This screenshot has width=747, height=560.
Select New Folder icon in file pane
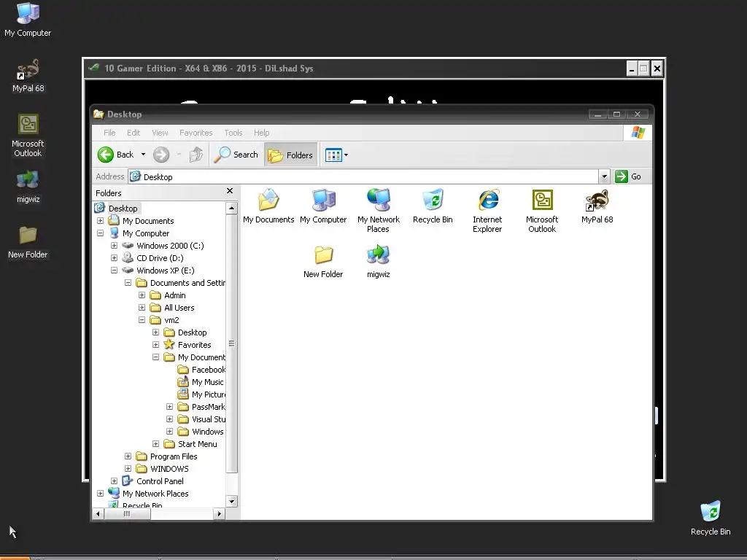click(323, 262)
